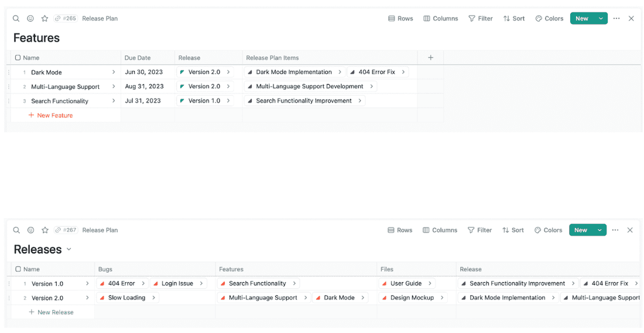644x333 pixels.
Task: Click the emoji icon in Features panel
Action: click(30, 19)
